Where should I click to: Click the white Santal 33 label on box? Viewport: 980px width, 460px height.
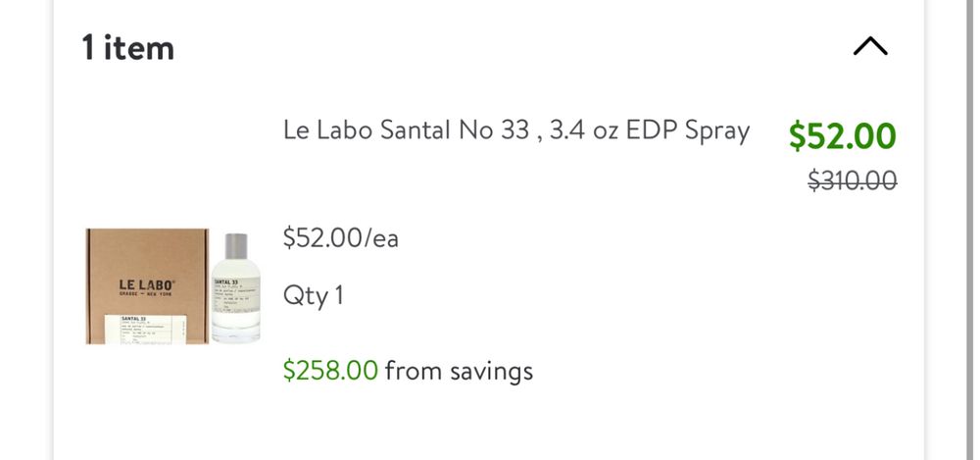(147, 328)
